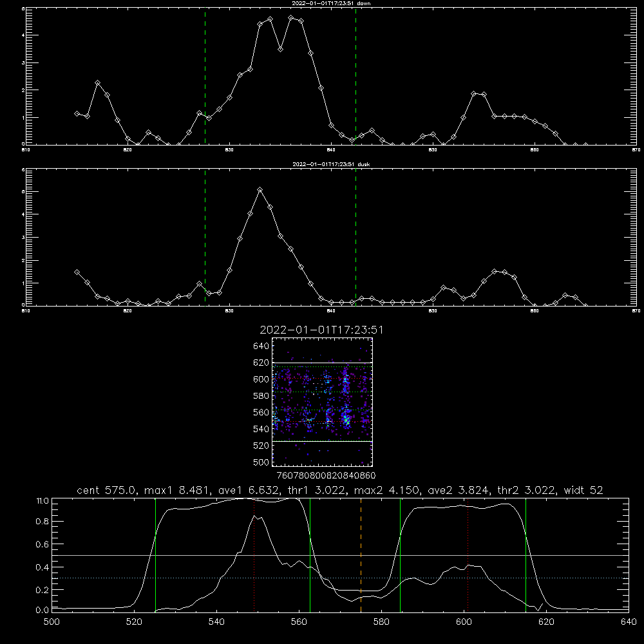Image resolution: width=644 pixels, height=644 pixels.
Task: Click the dip diamond between twin peaks in dawn plot
Action: pyautogui.click(x=280, y=49)
